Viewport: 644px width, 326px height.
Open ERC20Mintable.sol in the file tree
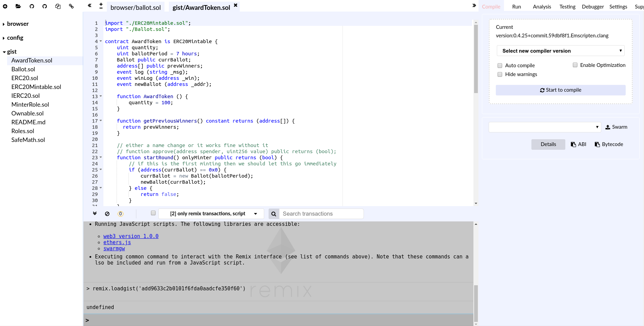(36, 87)
